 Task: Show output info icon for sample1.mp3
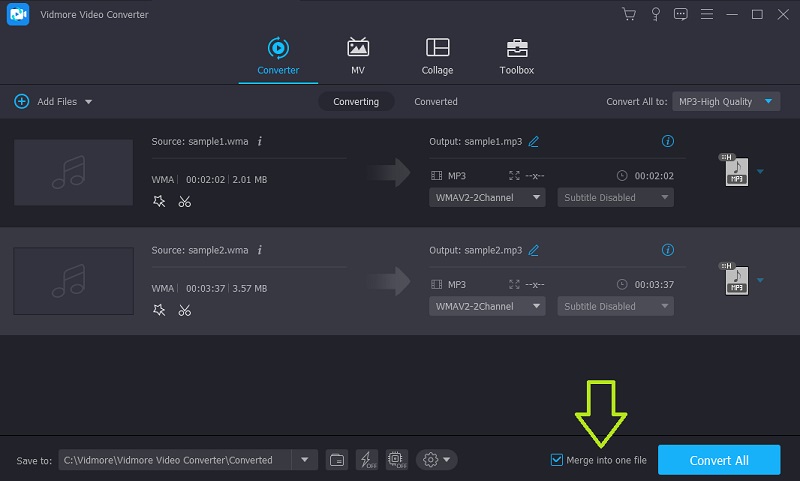[668, 142]
